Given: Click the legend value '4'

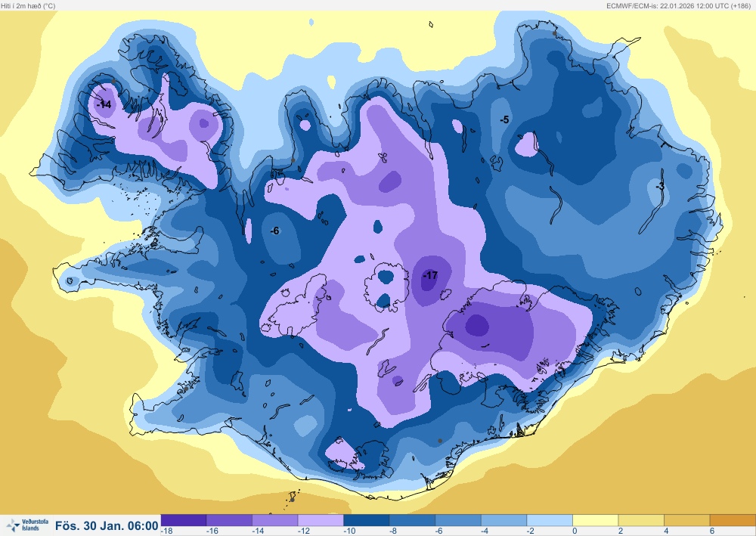Looking at the screenshot, I should point(666,531).
